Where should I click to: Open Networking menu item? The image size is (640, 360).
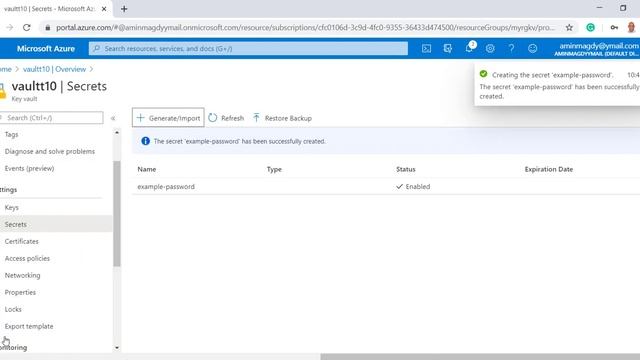pos(22,276)
